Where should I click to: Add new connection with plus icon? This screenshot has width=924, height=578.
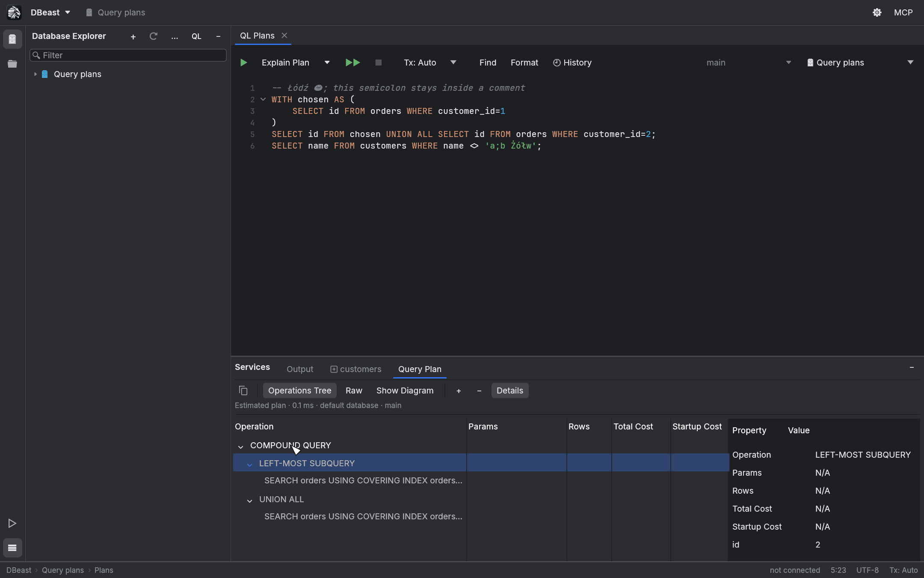coord(133,37)
